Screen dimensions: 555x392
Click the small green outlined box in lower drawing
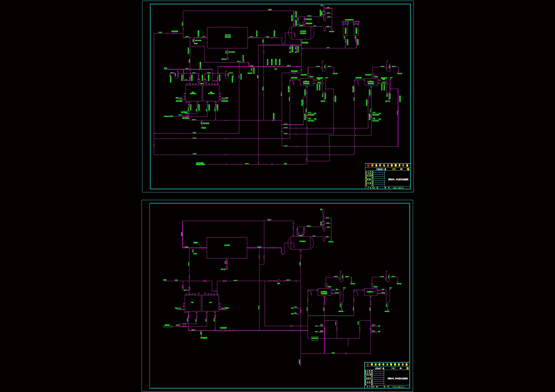tap(315, 338)
